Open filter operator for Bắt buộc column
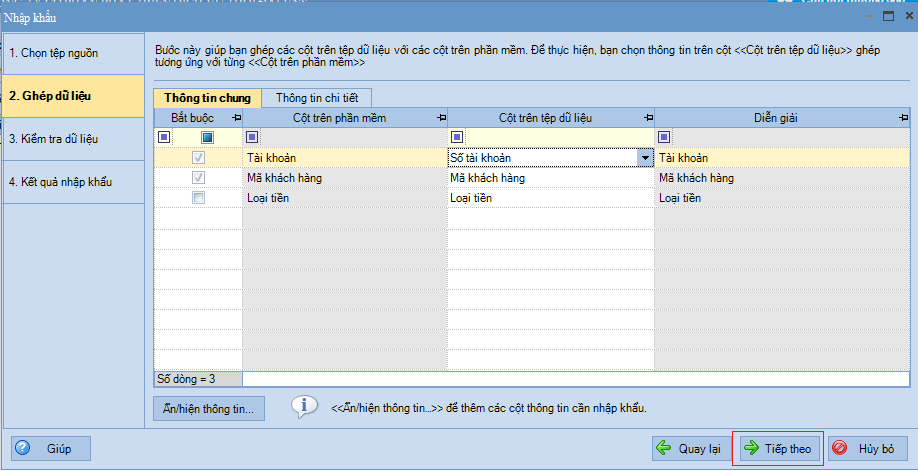Viewport: 918px width, 471px height. tap(164, 137)
